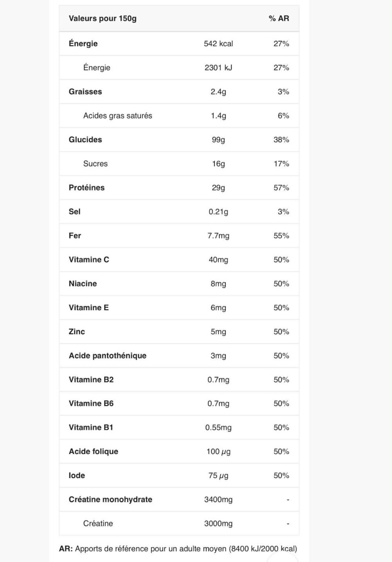Select the 542 kcal energy value

point(218,44)
